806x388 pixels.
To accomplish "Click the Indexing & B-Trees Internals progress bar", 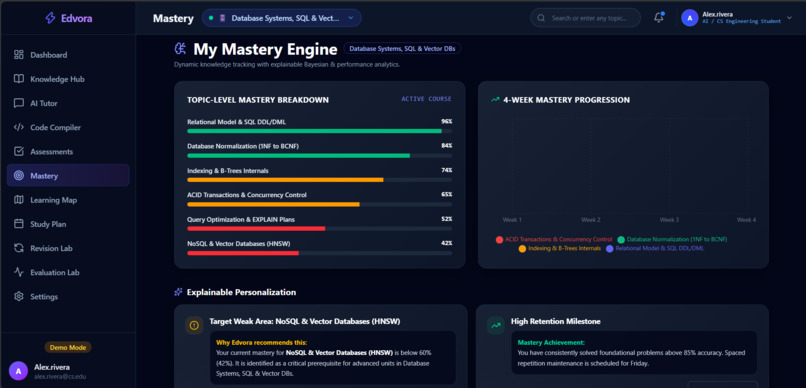I will tap(320, 180).
